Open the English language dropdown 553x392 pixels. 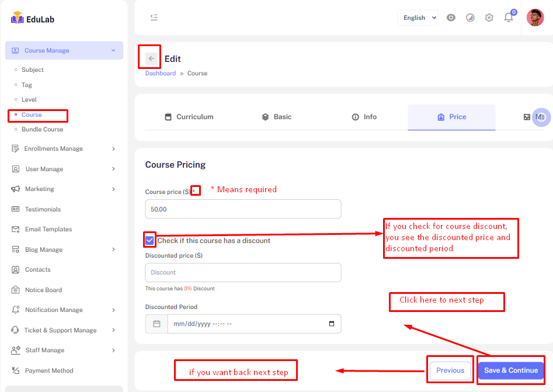pyautogui.click(x=418, y=18)
